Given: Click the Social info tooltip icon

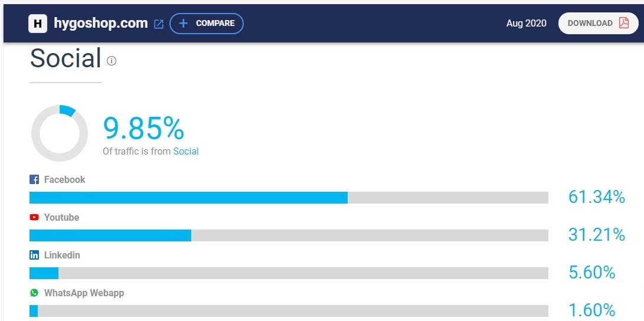Looking at the screenshot, I should pos(112,61).
